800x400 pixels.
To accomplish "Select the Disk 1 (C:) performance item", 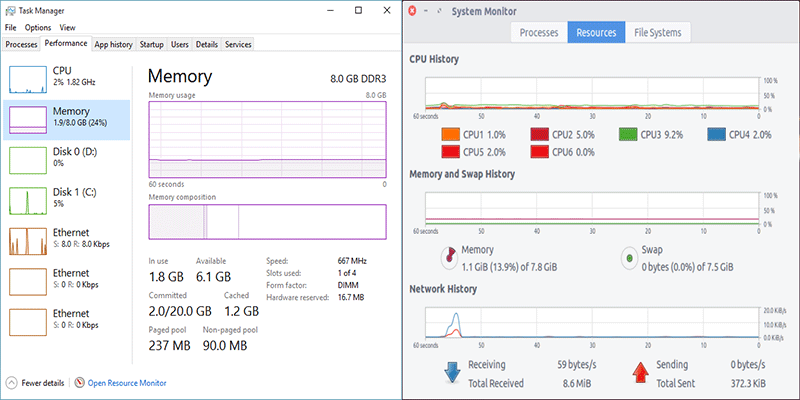I will [66, 201].
